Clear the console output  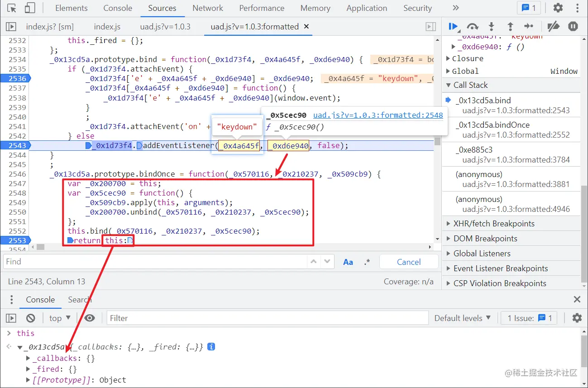click(x=30, y=318)
